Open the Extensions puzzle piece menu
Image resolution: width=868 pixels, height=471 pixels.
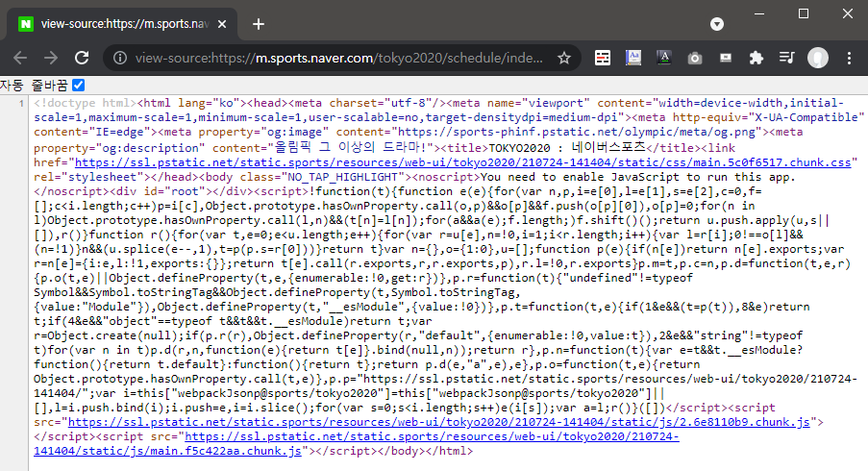[x=756, y=58]
